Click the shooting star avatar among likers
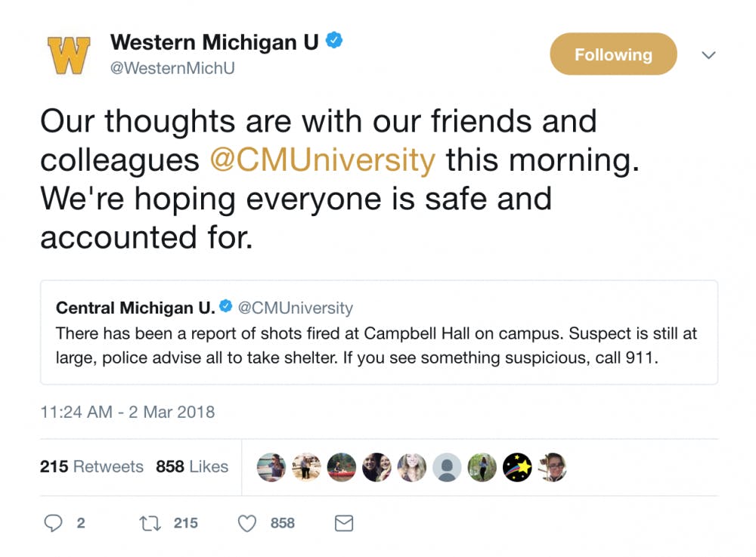Screen dimensions: 756x557 pos(517,467)
